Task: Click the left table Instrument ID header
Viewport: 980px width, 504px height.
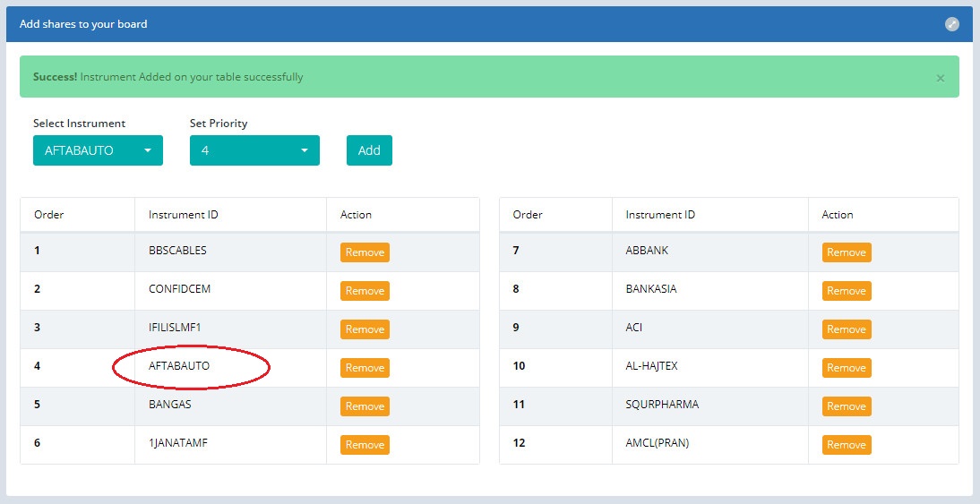Action: pos(184,215)
